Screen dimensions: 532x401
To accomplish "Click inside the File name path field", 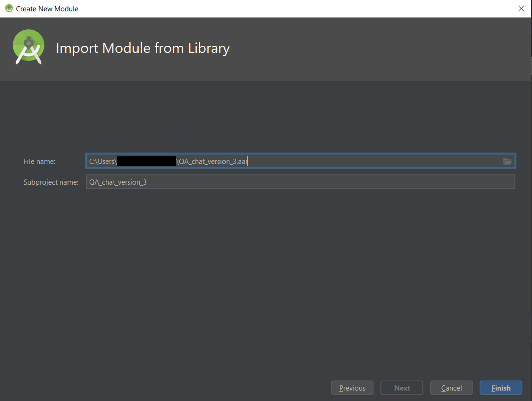I will tap(301, 161).
